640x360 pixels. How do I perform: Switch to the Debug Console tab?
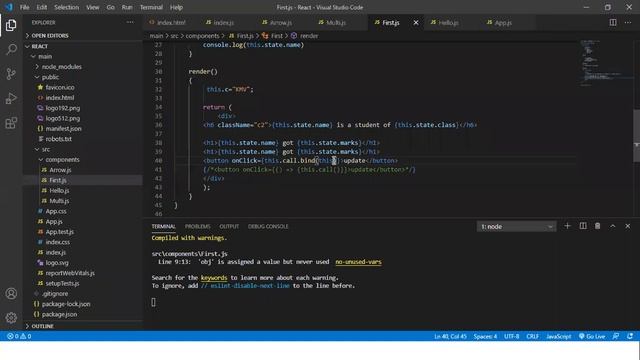point(268,227)
